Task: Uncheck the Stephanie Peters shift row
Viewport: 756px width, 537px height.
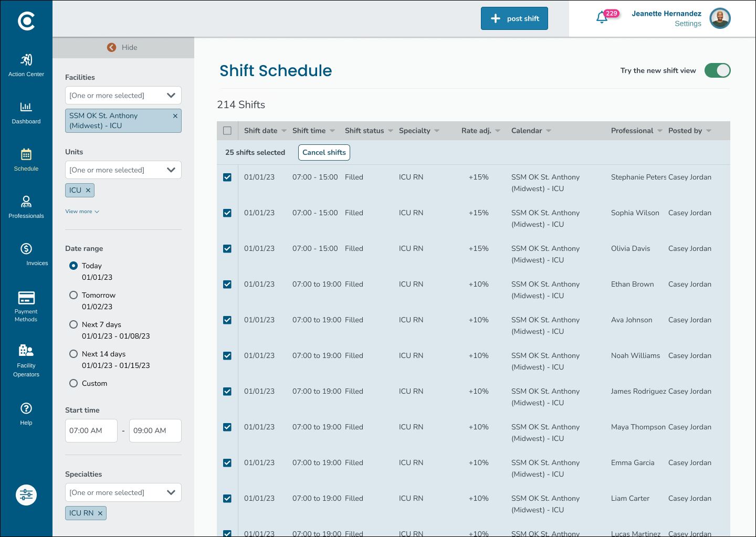Action: 227,177
